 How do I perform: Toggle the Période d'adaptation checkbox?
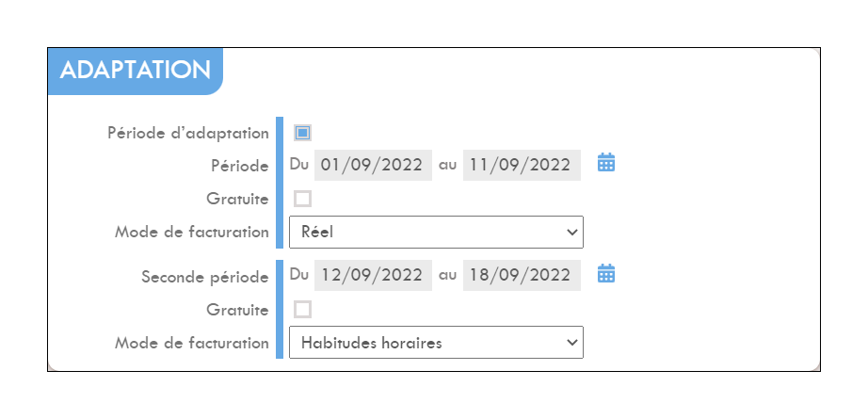pyautogui.click(x=302, y=133)
